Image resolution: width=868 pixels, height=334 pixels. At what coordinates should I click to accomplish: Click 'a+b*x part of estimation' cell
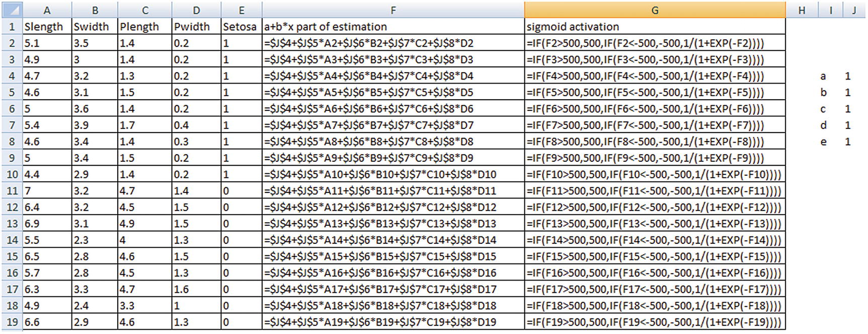click(393, 27)
